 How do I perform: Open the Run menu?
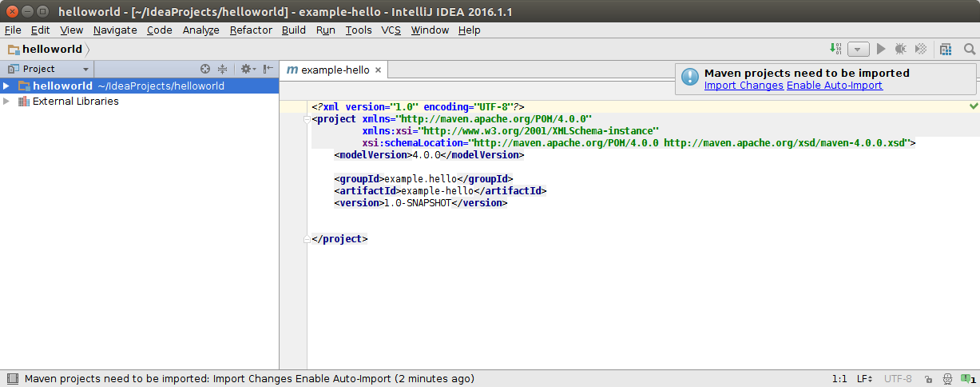(x=325, y=30)
